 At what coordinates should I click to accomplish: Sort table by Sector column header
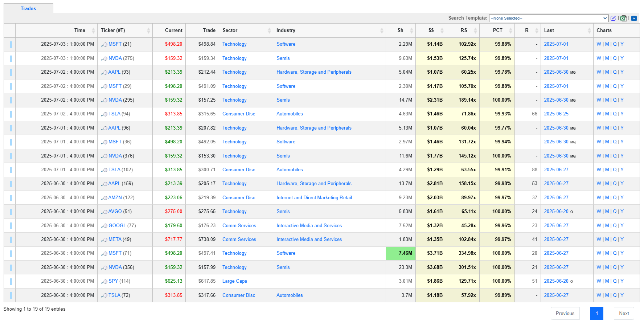pos(246,30)
